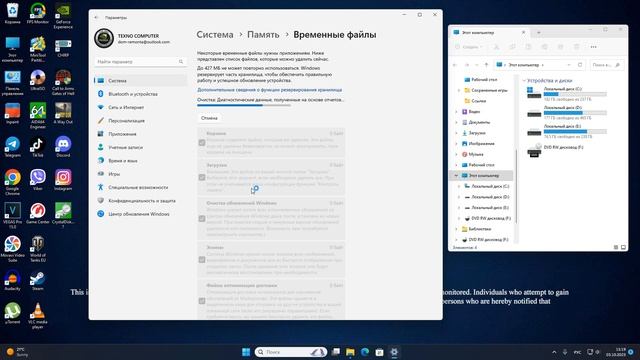Click the taskbar Поиск search box
Viewport: 640px width, 360px height.
point(291,352)
